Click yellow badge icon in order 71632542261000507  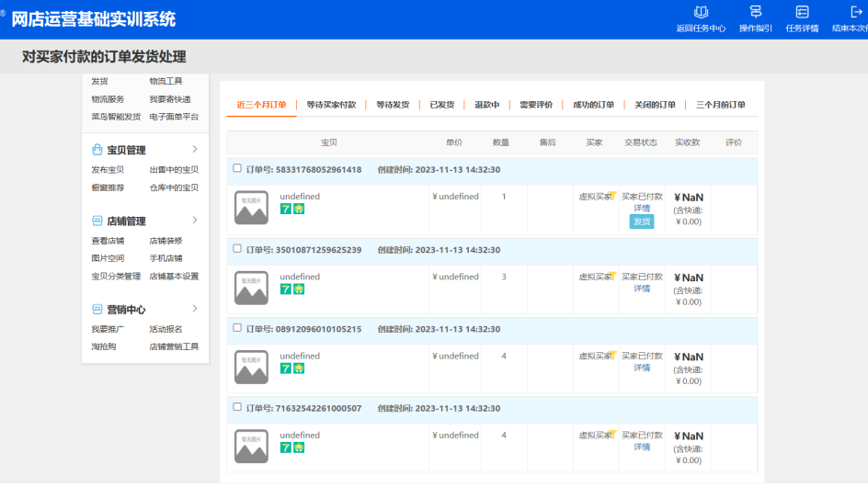pyautogui.click(x=299, y=448)
